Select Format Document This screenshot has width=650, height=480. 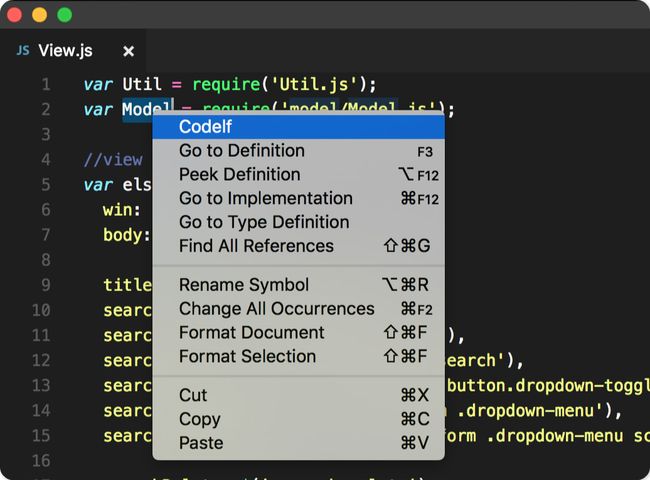298,333
